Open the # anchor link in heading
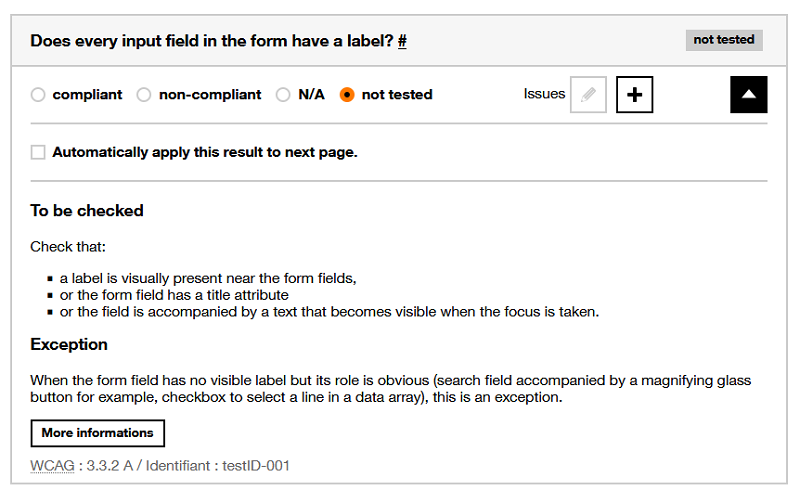 (x=402, y=41)
